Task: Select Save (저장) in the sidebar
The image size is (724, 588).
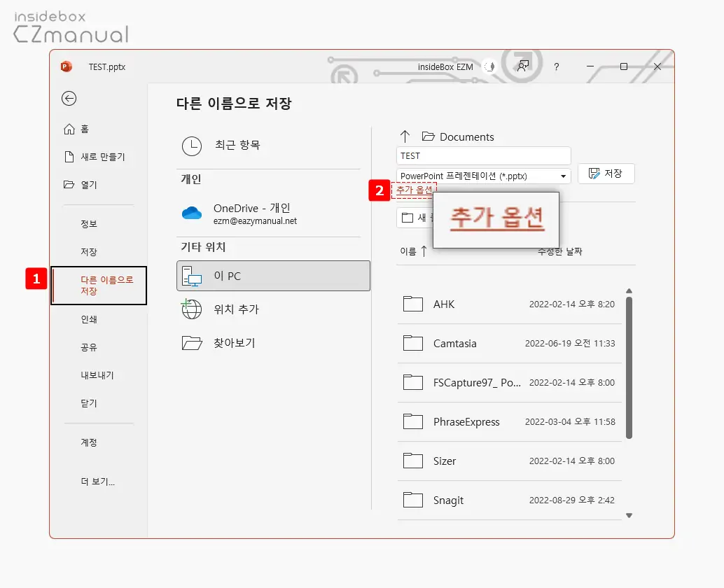Action: click(89, 252)
